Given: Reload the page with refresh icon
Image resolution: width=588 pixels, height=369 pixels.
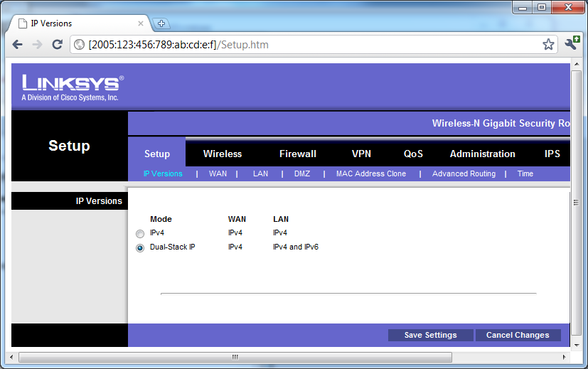Looking at the screenshot, I should point(58,45).
